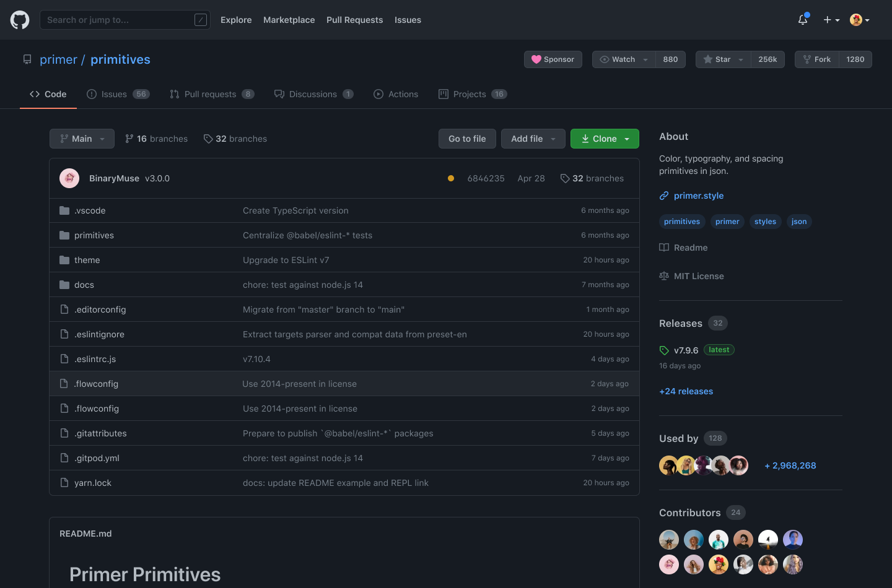Image resolution: width=892 pixels, height=588 pixels.
Task: Open the Releases heading link
Action: pos(681,323)
